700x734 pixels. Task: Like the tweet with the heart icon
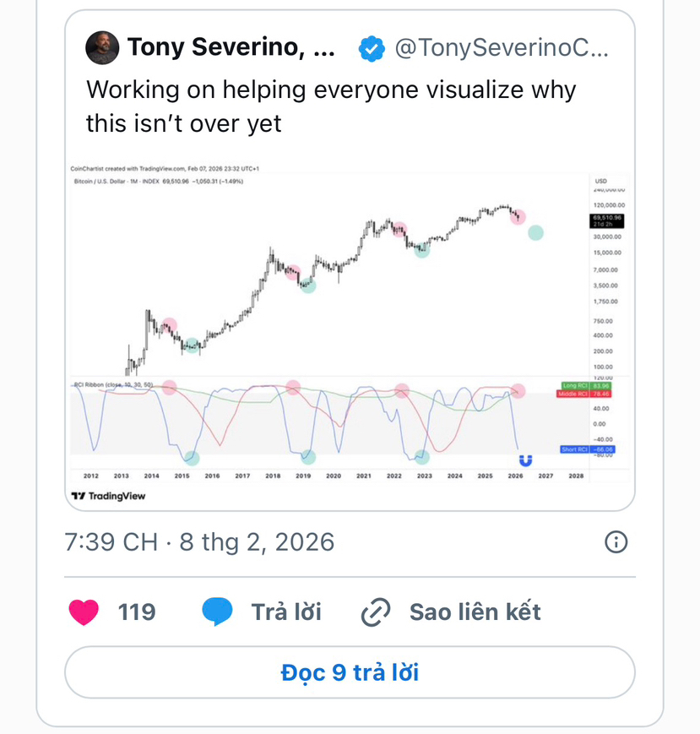(84, 612)
